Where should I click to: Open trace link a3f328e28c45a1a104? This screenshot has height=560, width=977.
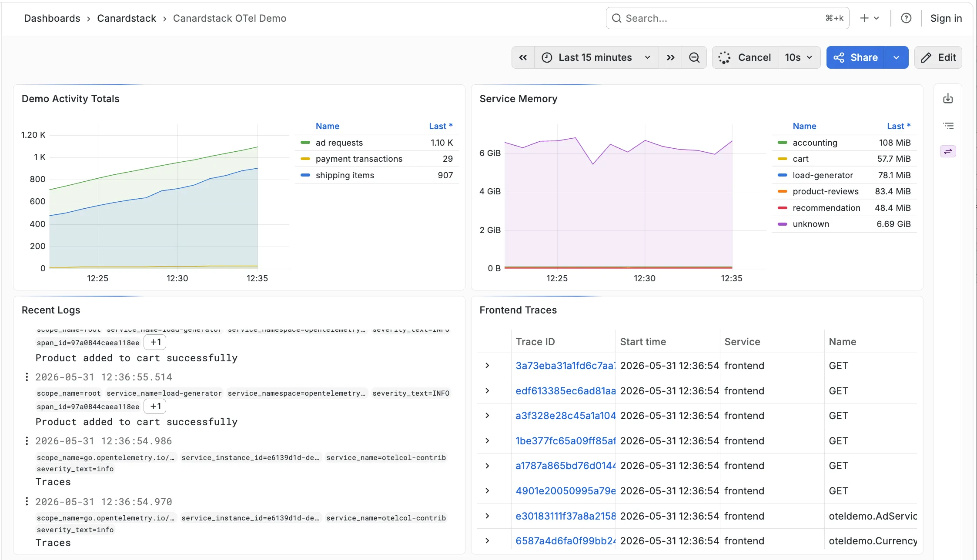(565, 416)
